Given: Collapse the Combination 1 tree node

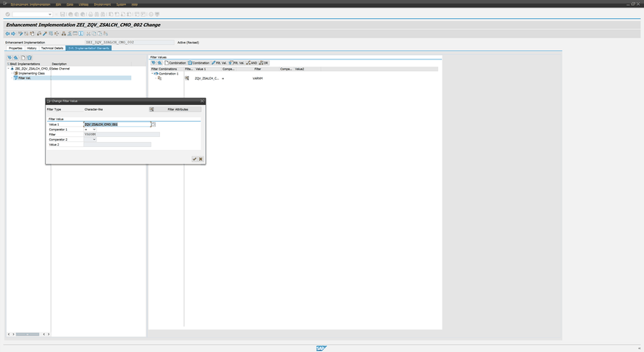Looking at the screenshot, I should (152, 74).
